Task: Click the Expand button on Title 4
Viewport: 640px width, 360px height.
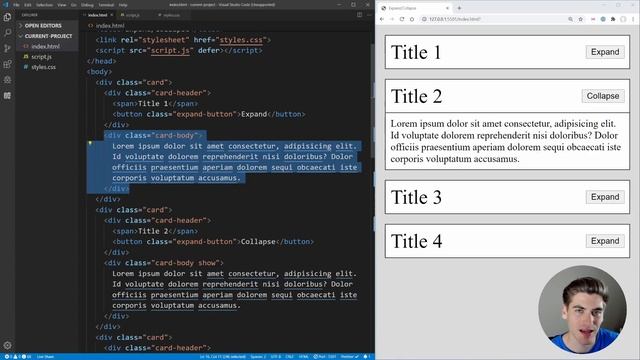Action: (x=605, y=241)
